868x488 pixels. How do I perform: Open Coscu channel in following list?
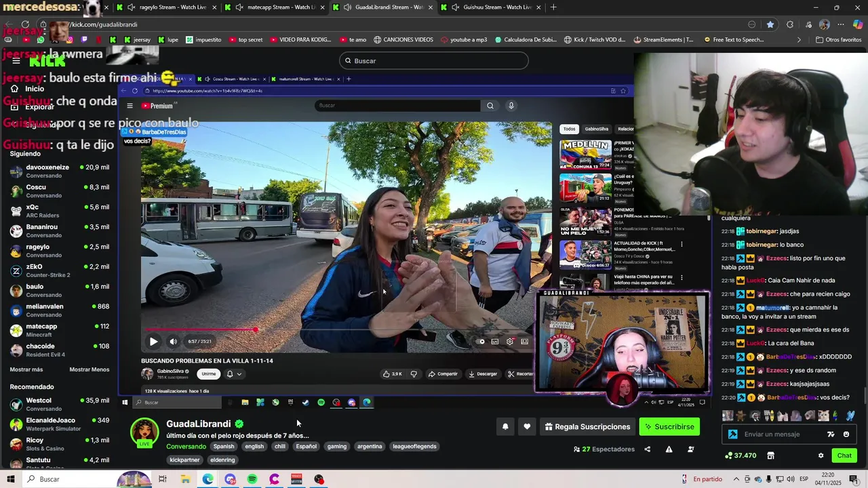(x=59, y=191)
